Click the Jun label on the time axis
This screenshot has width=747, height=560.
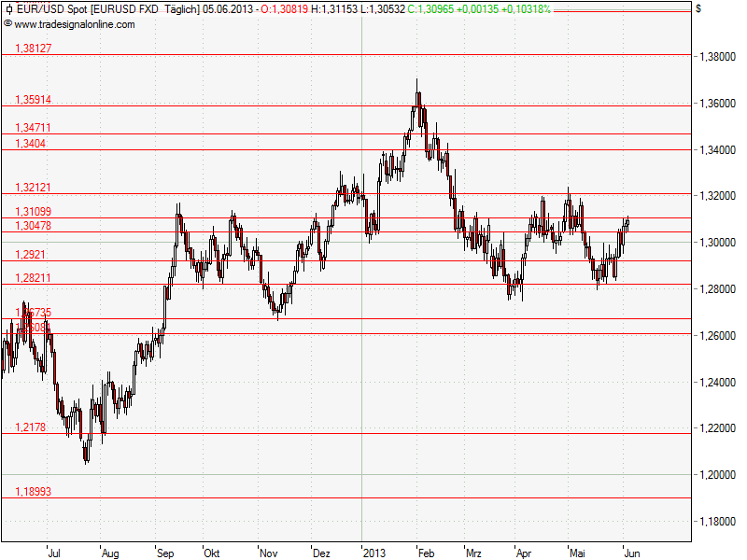634,552
